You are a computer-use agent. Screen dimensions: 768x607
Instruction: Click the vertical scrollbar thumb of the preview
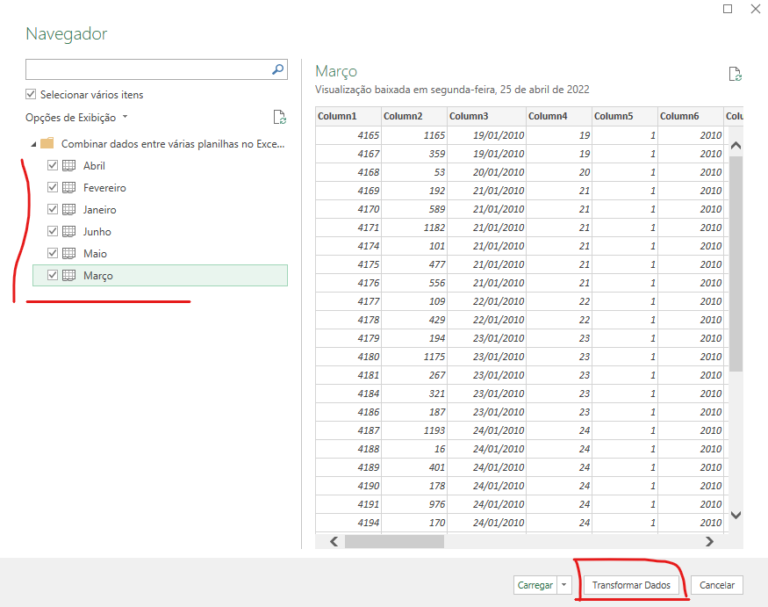click(x=735, y=264)
